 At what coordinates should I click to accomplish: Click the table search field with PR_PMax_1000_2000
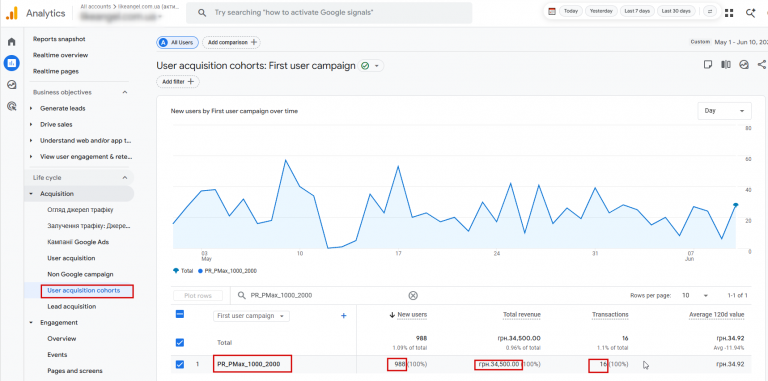(x=323, y=295)
